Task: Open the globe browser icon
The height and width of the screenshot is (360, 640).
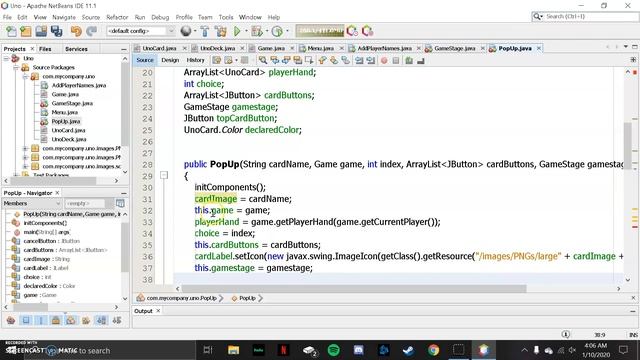Action: 186,31
